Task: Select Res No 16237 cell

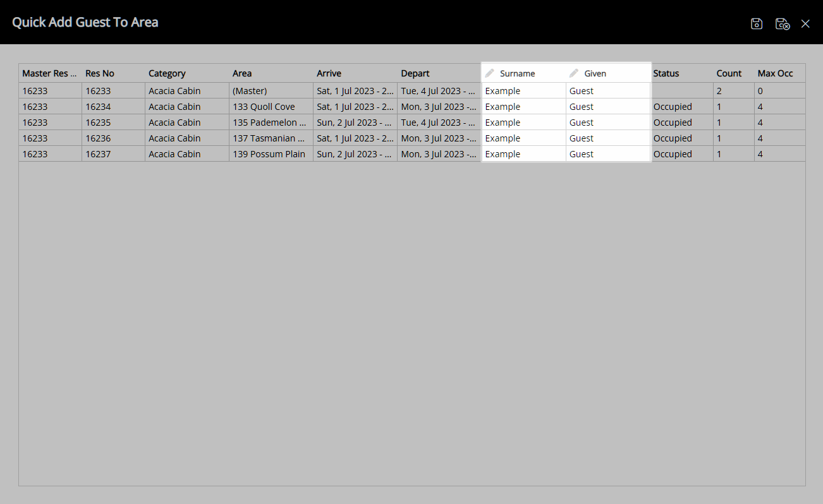Action: coord(113,154)
